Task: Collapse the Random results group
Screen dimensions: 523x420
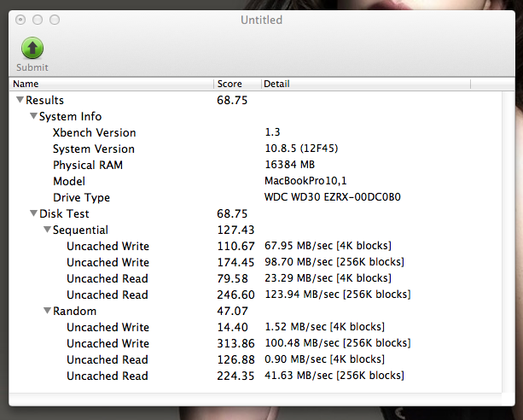Action: [x=47, y=312]
